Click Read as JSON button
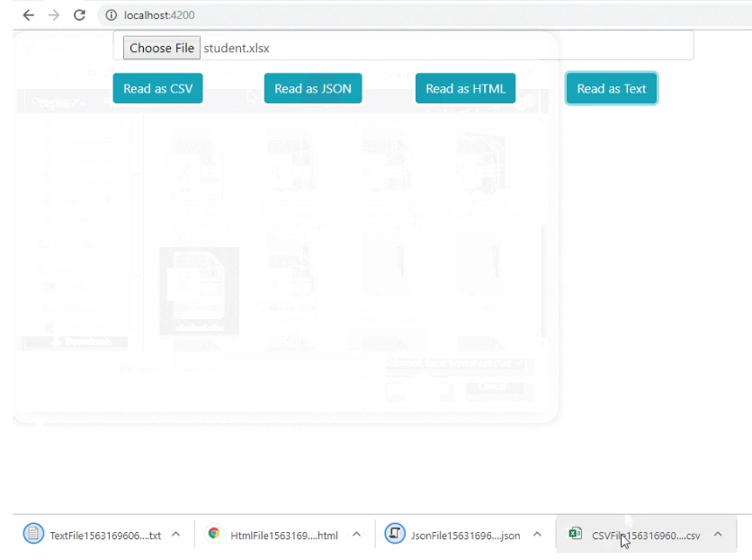The width and height of the screenshot is (752, 560). 313,88
